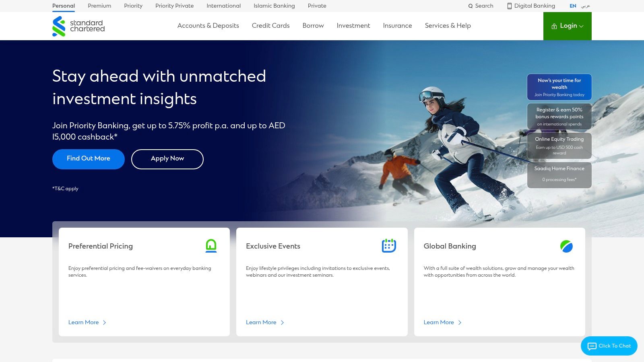The image size is (644, 362).
Task: Click the Saadiq Home Finance banner tile
Action: (x=559, y=174)
